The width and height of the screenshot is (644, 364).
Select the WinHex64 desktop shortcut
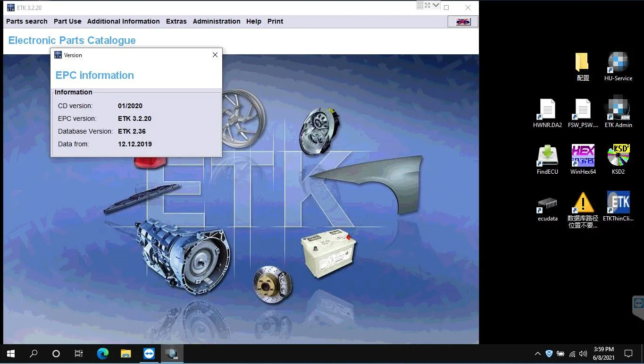click(583, 160)
